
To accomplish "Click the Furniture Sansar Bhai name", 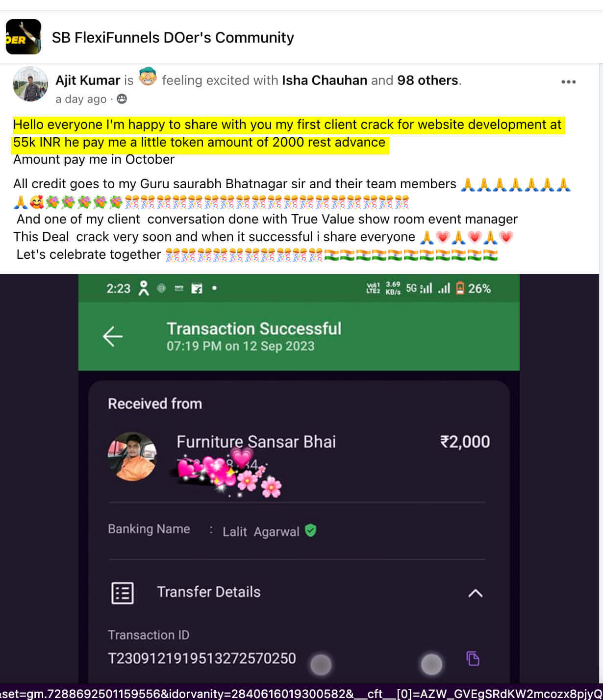I will pyautogui.click(x=256, y=442).
